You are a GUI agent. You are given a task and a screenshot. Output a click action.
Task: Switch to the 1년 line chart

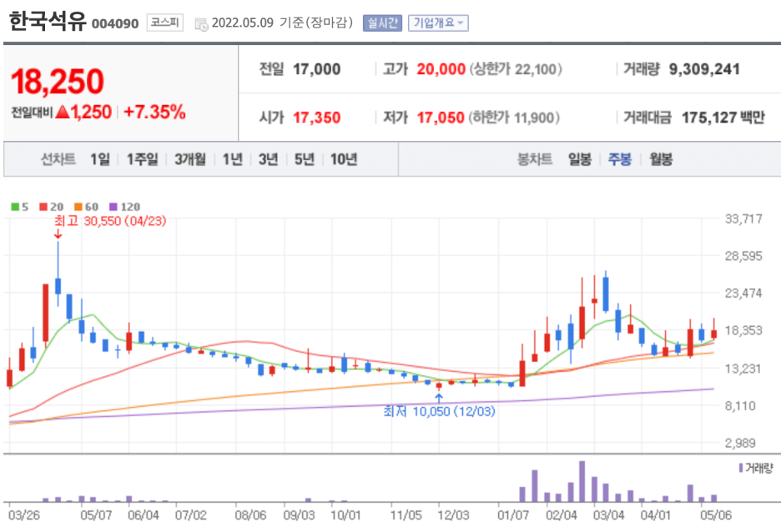coord(232,159)
